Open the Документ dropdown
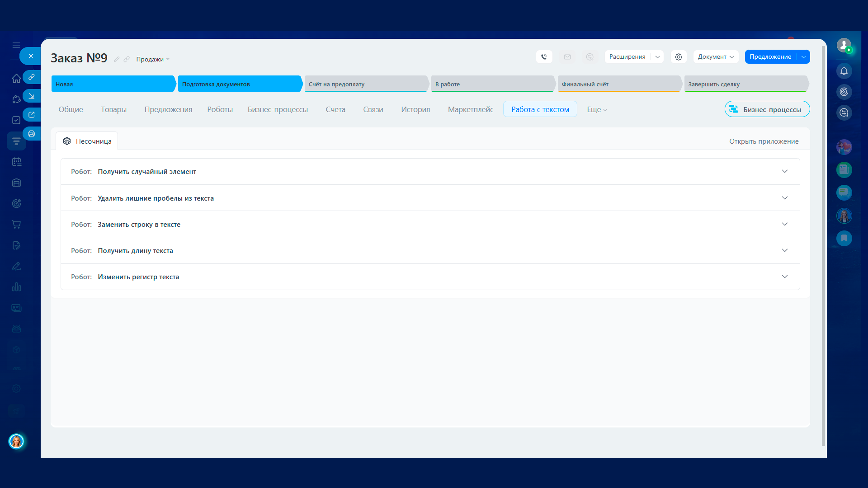This screenshot has width=868, height=488. [715, 57]
